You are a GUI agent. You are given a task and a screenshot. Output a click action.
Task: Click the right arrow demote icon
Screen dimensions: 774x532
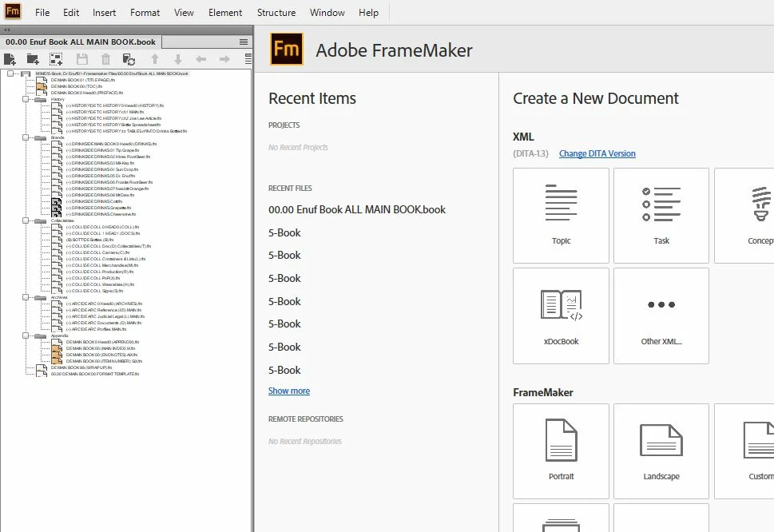(x=224, y=59)
